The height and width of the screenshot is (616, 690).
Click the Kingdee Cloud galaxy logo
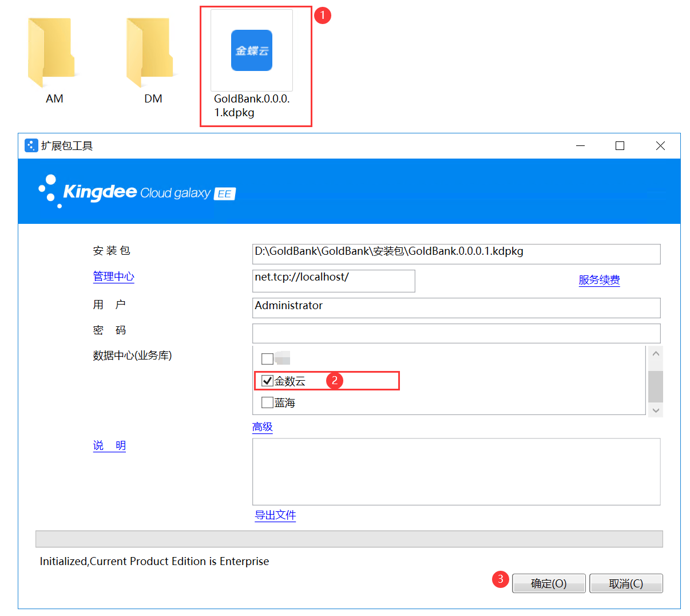137,191
